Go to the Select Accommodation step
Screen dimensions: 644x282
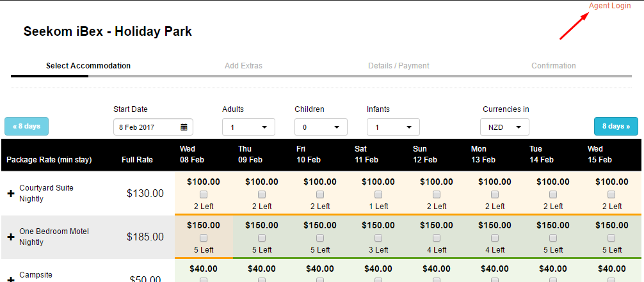point(88,66)
